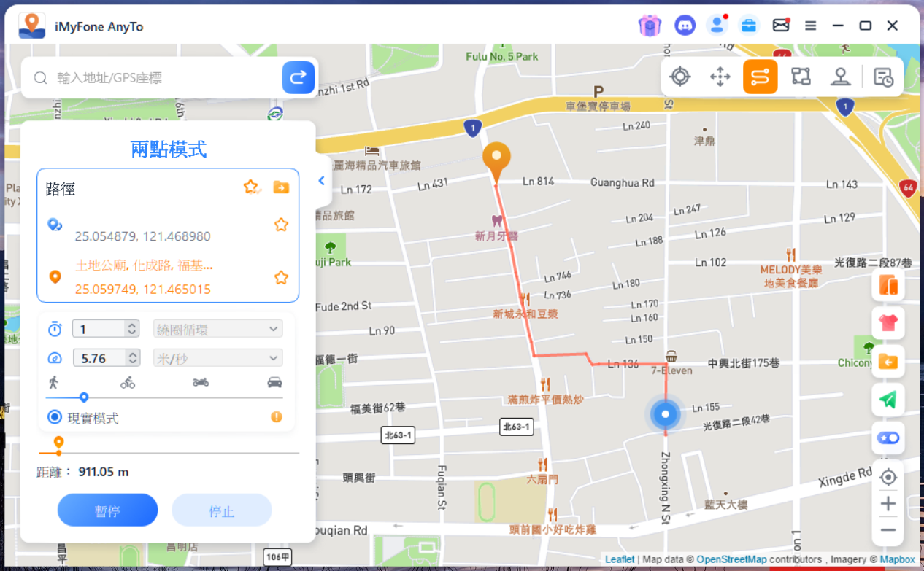Click the address/GPS search input field

[x=164, y=78]
